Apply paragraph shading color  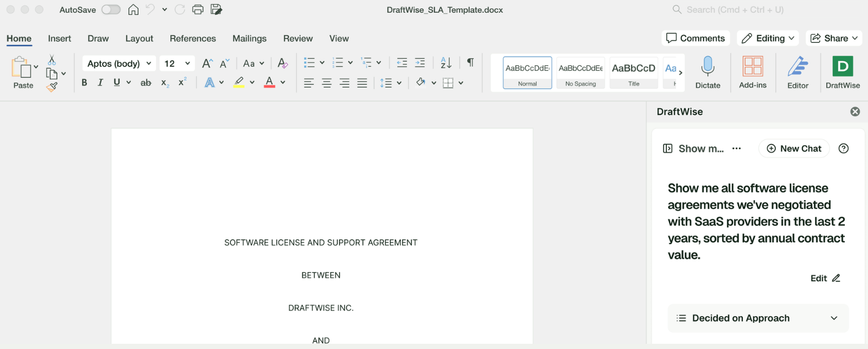point(421,83)
